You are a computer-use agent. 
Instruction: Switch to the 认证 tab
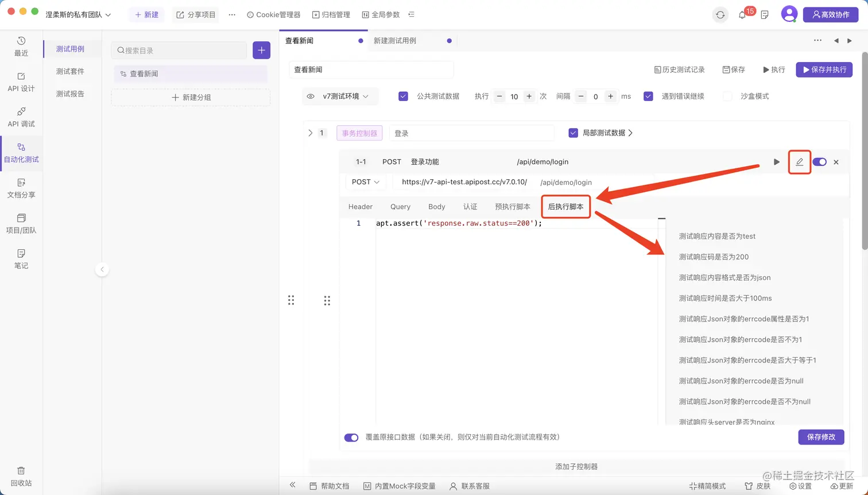470,207
